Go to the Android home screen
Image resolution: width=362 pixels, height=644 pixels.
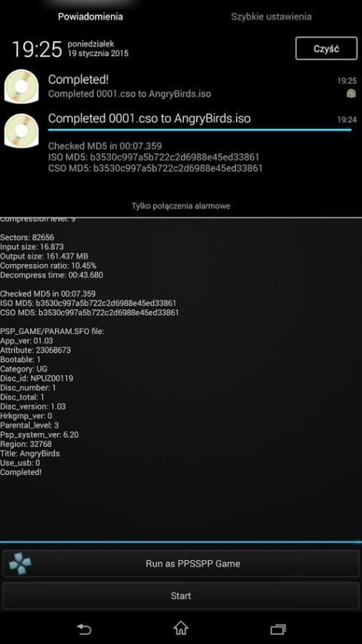click(181, 628)
